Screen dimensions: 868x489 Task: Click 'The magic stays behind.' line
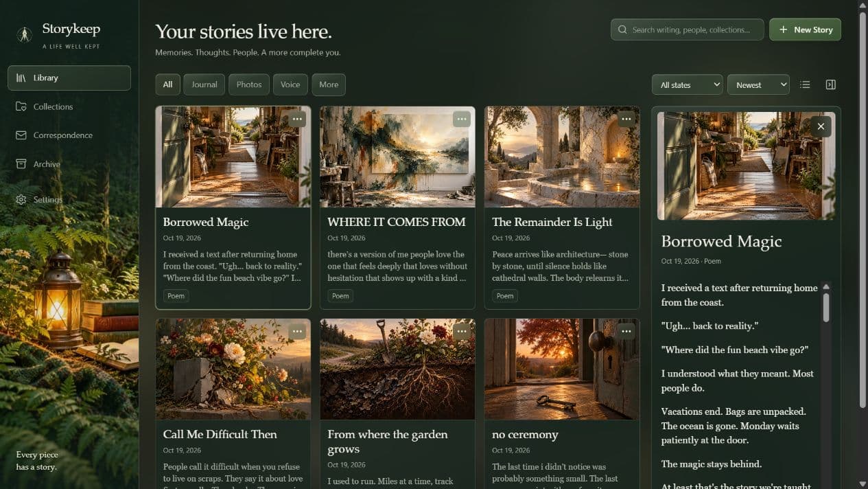712,464
